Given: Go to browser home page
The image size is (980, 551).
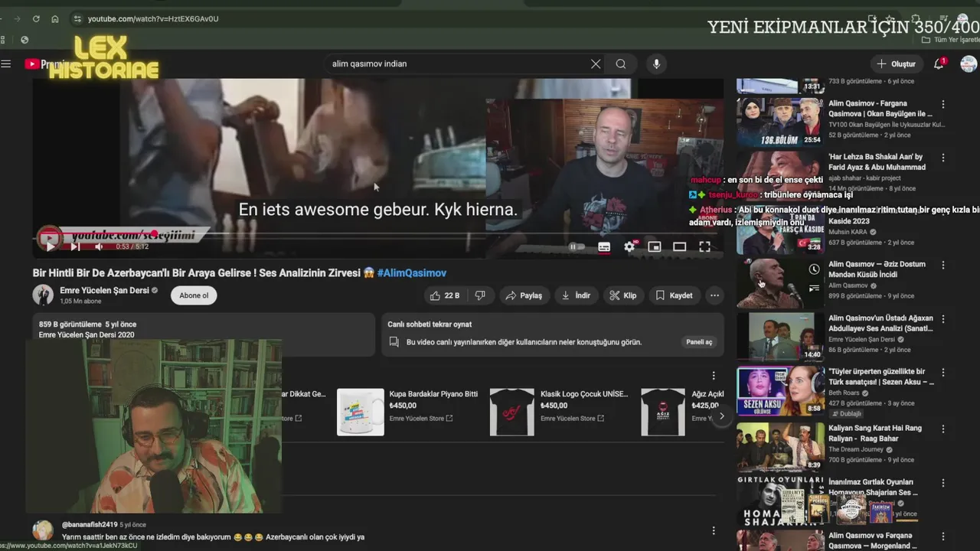Looking at the screenshot, I should click(x=55, y=18).
